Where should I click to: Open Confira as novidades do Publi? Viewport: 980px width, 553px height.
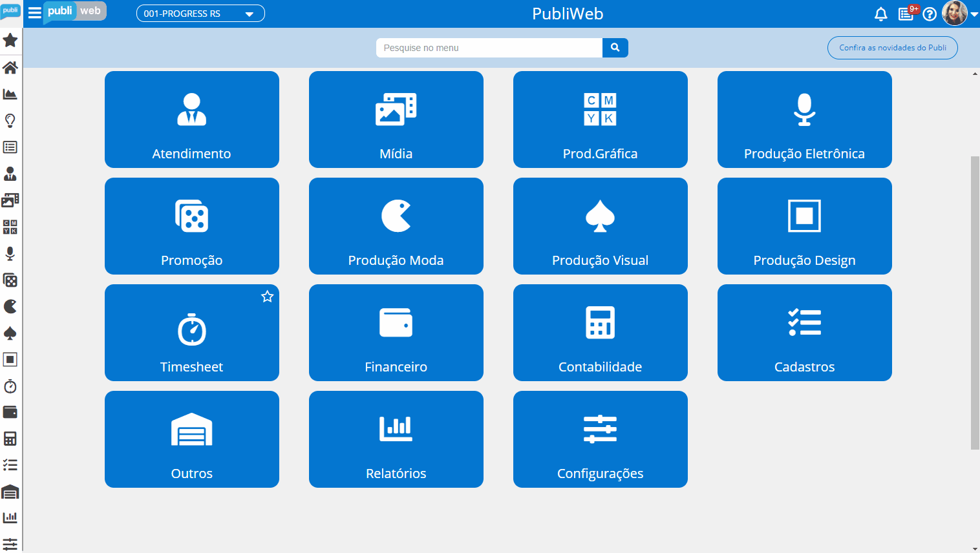point(893,48)
